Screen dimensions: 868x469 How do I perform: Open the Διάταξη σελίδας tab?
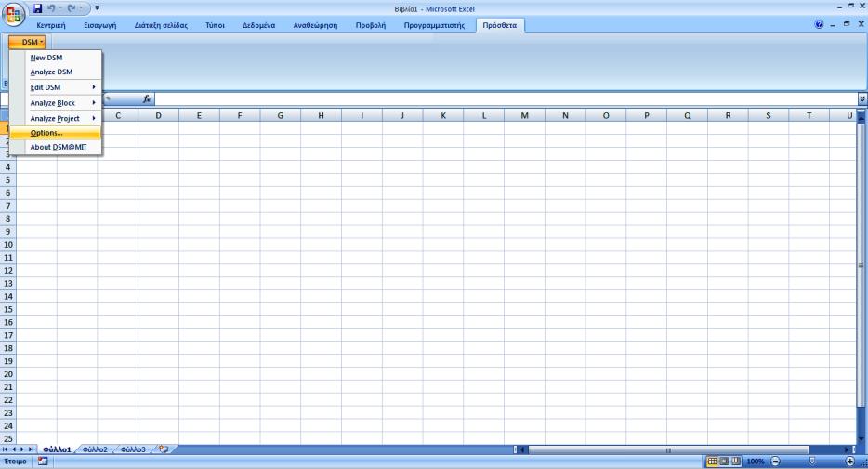161,25
